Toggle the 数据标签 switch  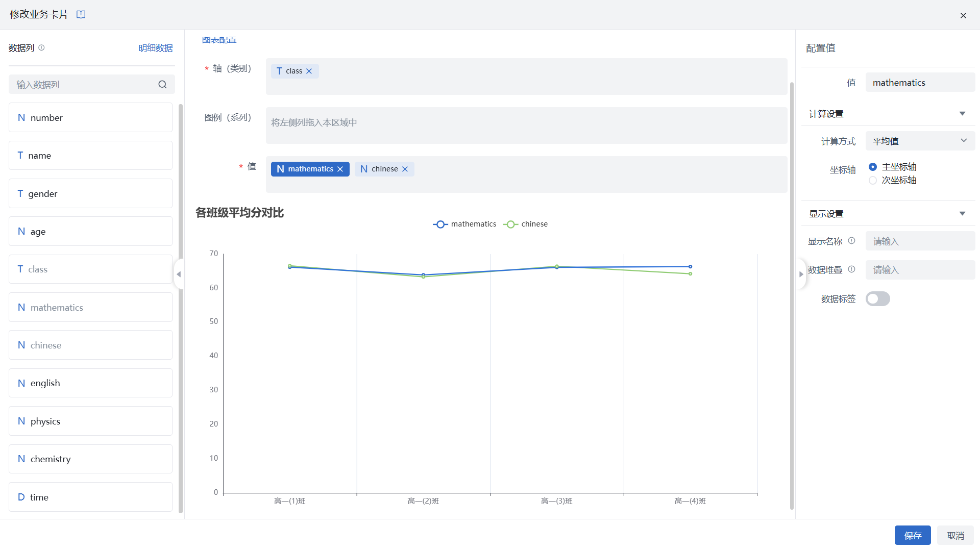click(x=877, y=298)
